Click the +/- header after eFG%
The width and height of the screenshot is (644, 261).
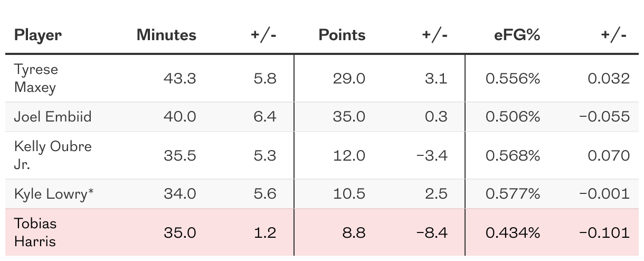click(x=613, y=35)
